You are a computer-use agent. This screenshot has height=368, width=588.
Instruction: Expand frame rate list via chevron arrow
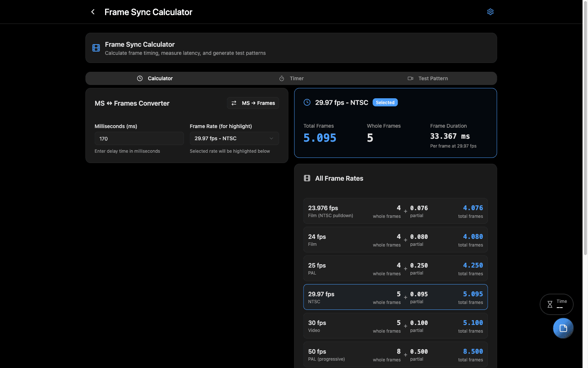(271, 138)
